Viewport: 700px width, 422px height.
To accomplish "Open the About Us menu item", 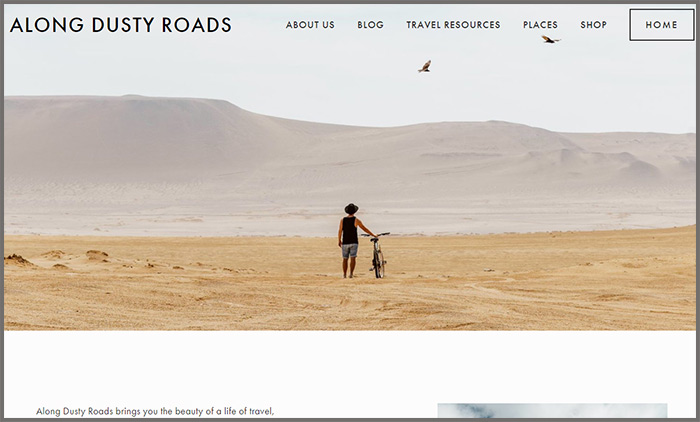I will click(x=310, y=25).
